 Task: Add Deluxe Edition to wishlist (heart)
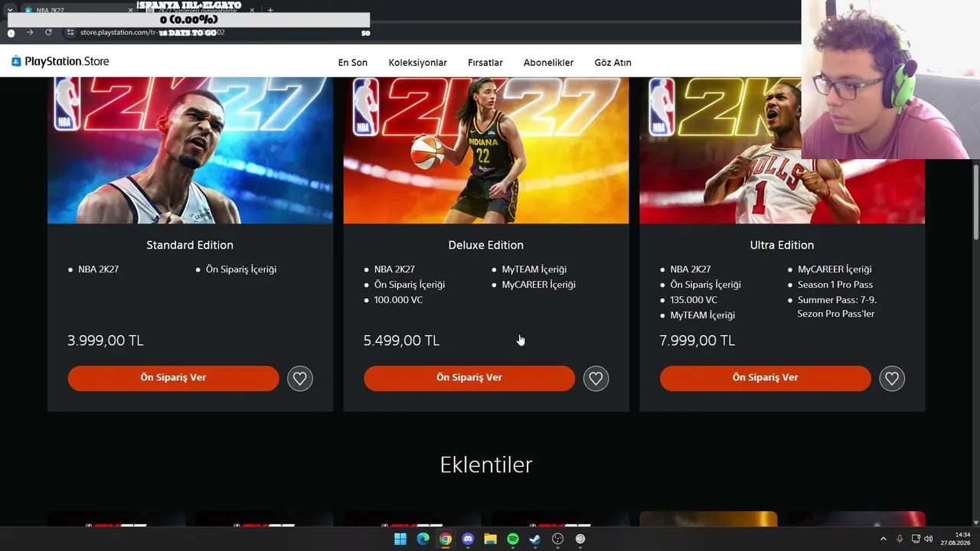click(596, 378)
